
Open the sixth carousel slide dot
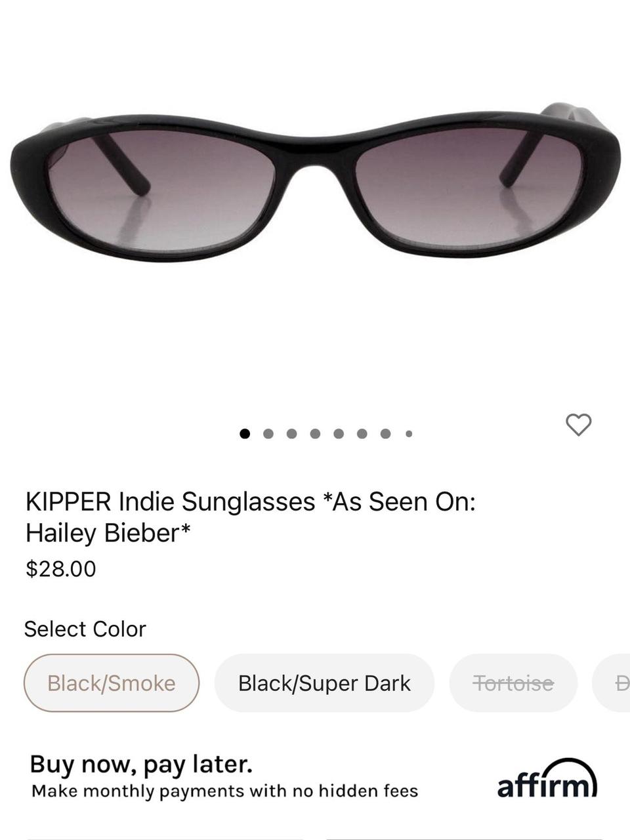tap(362, 432)
